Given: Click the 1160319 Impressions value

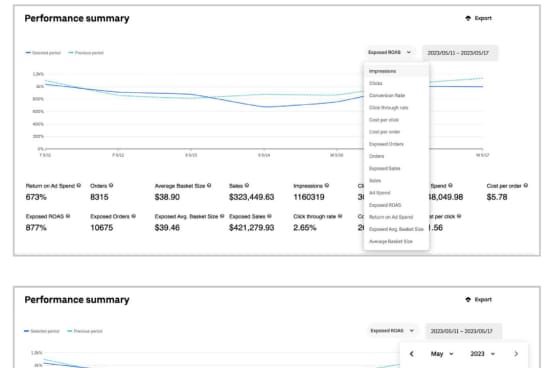Looking at the screenshot, I should 309,197.
